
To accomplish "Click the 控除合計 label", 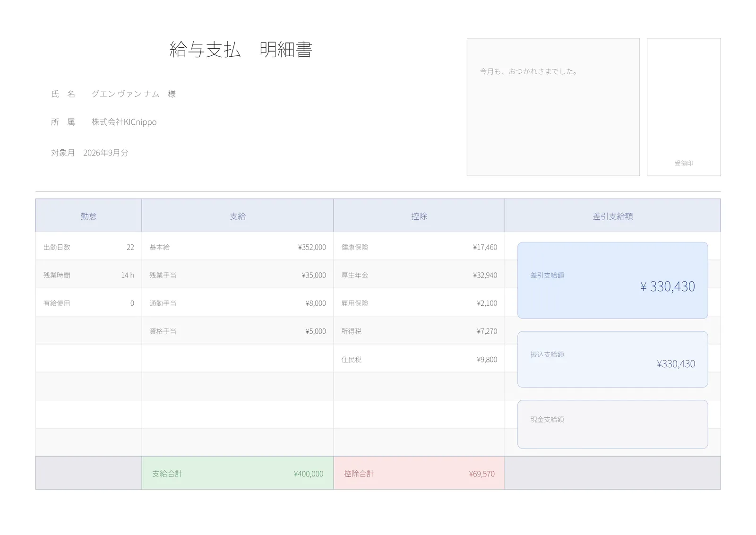I will click(x=359, y=474).
